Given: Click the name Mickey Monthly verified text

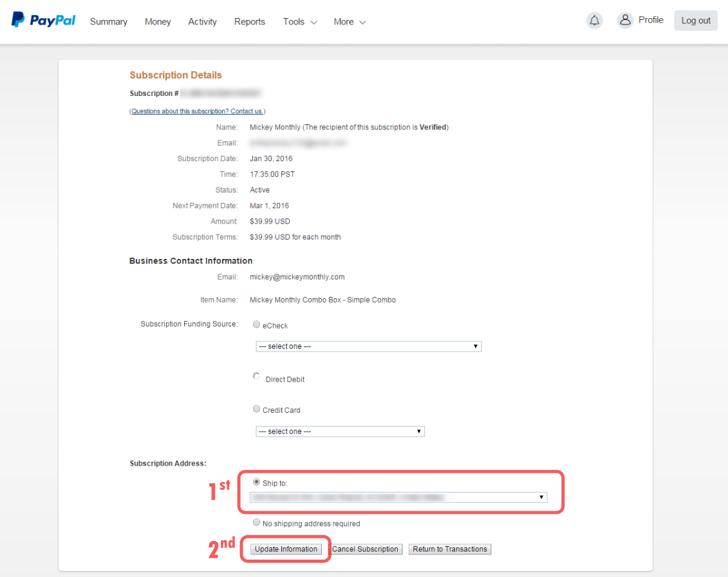Looking at the screenshot, I should coord(349,128).
